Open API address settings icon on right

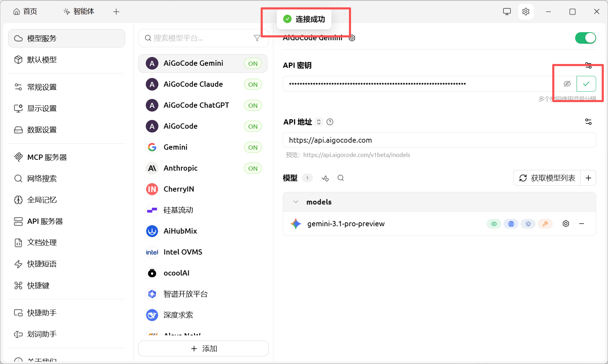click(x=588, y=122)
